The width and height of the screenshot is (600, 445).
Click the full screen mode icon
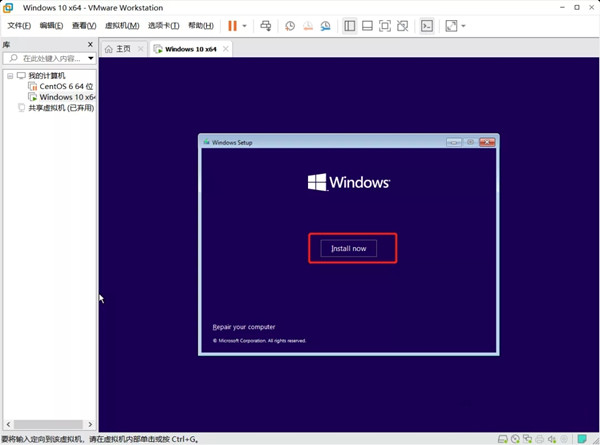point(451,26)
